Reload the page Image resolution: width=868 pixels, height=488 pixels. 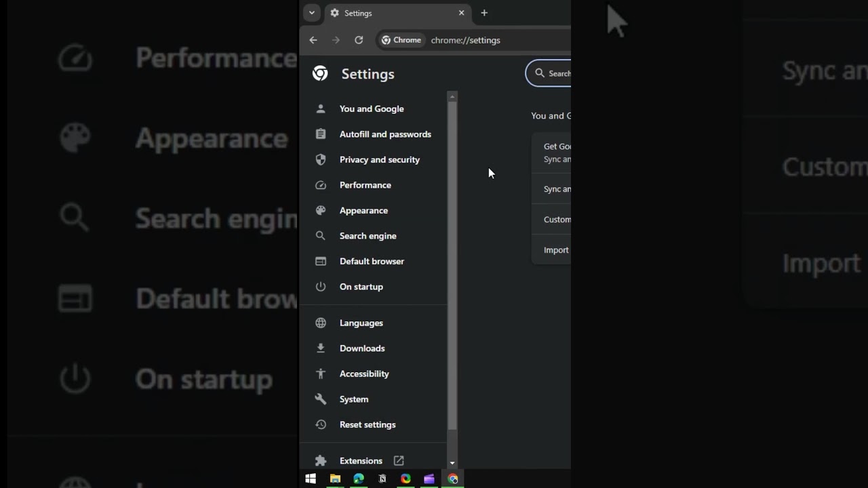click(x=359, y=40)
